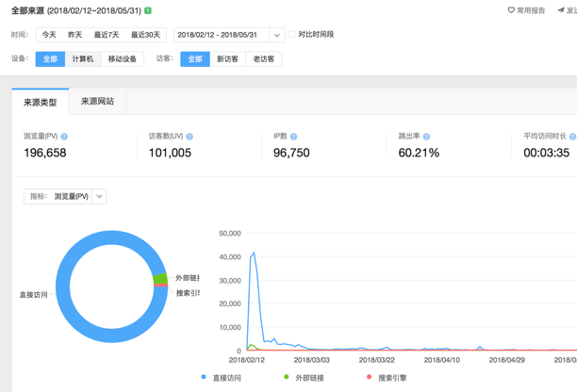Image resolution: width=577 pixels, height=392 pixels.
Task: Switch to the 来源类型 tab
Action: coord(41,102)
